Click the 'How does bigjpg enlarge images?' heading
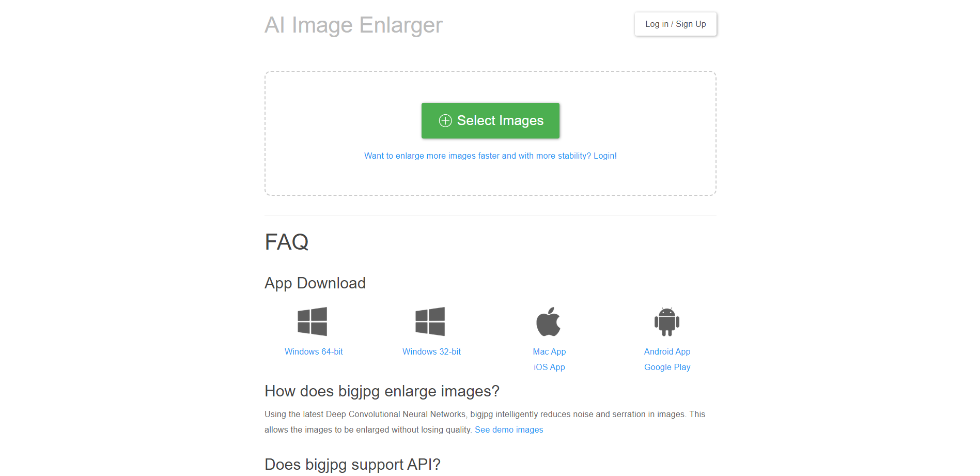Viewport: 980px width, 476px height. click(x=382, y=391)
